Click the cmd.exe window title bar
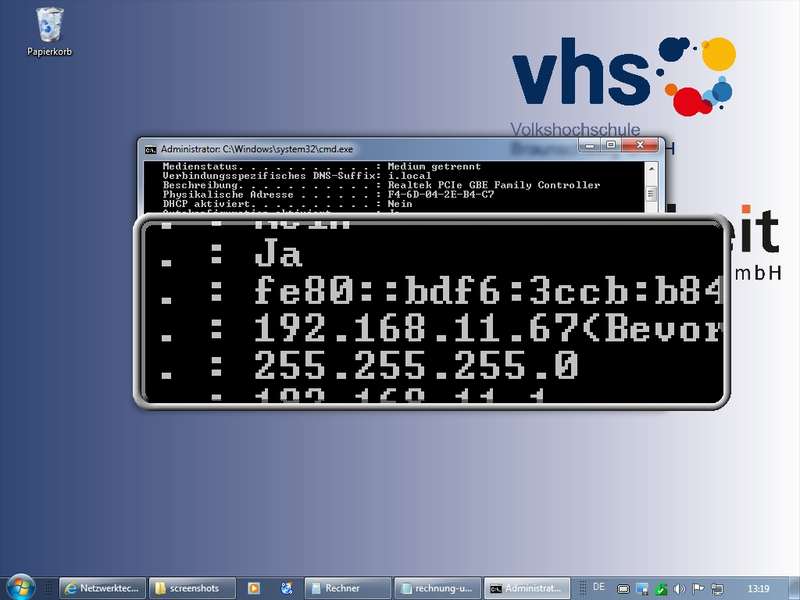Screen dimensions: 800x600 tap(357, 149)
